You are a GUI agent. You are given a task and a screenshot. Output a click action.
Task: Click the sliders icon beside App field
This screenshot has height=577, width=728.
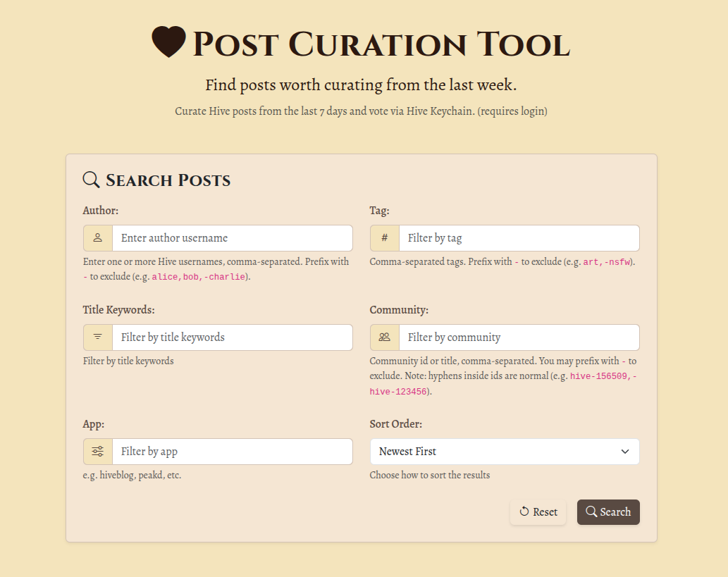[x=97, y=451]
